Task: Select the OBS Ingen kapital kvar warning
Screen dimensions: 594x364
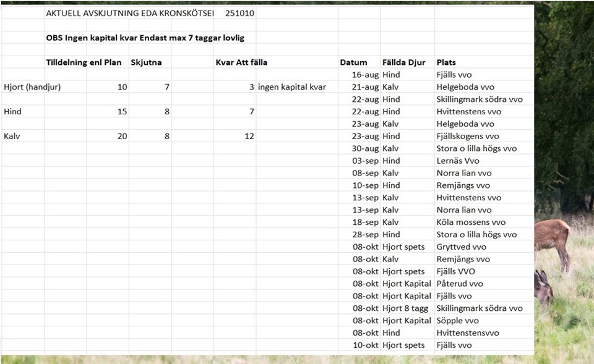Action: (x=145, y=38)
